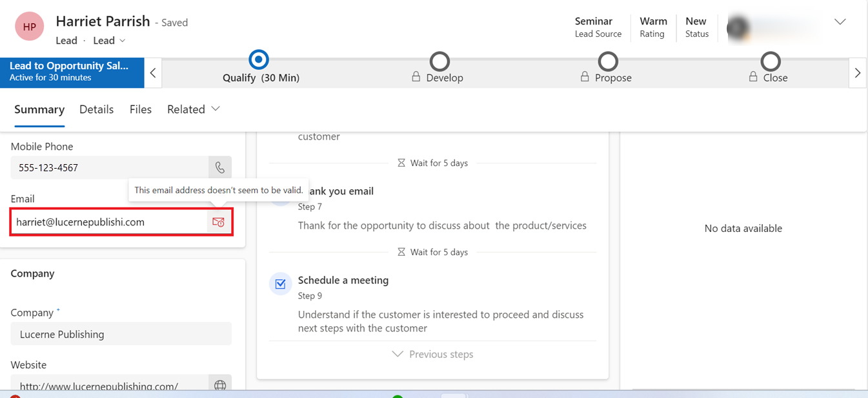Click the Step 9 label
This screenshot has width=868, height=398.
[x=310, y=296]
